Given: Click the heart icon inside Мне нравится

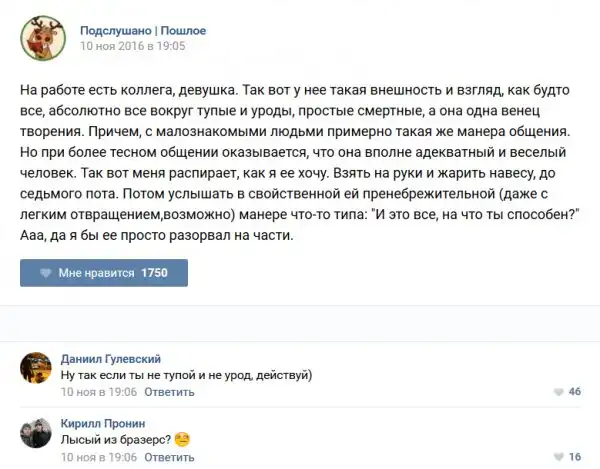Looking at the screenshot, I should [x=45, y=273].
